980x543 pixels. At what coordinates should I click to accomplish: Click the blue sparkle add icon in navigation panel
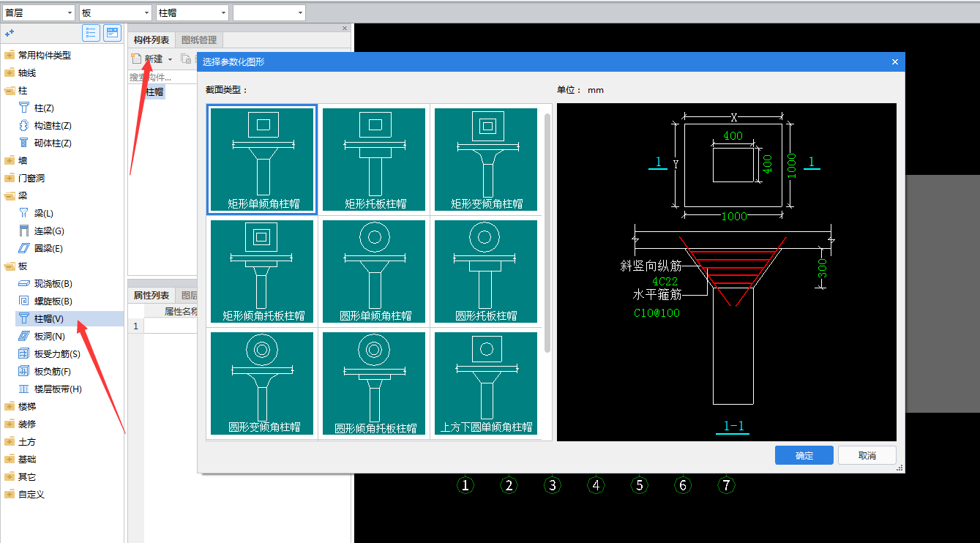click(10, 33)
